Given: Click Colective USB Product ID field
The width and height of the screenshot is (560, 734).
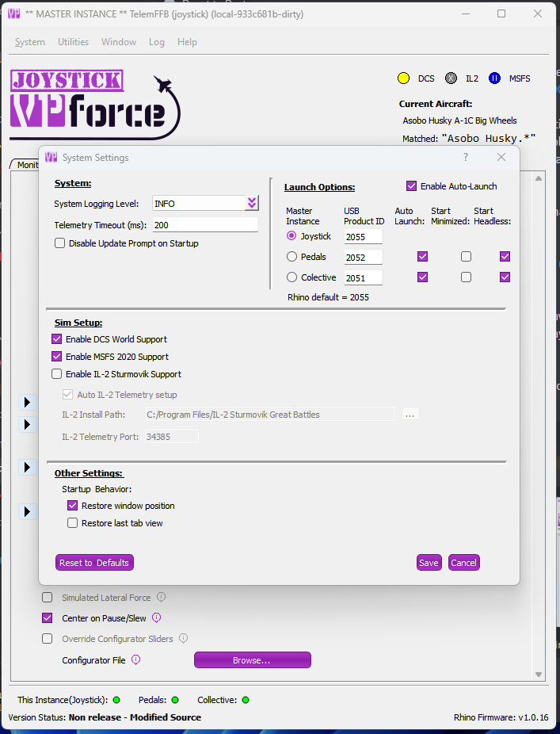Looking at the screenshot, I should pyautogui.click(x=363, y=277).
